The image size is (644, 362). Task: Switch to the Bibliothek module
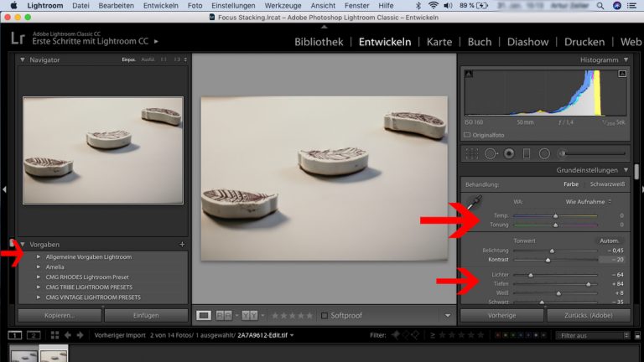pyautogui.click(x=319, y=42)
